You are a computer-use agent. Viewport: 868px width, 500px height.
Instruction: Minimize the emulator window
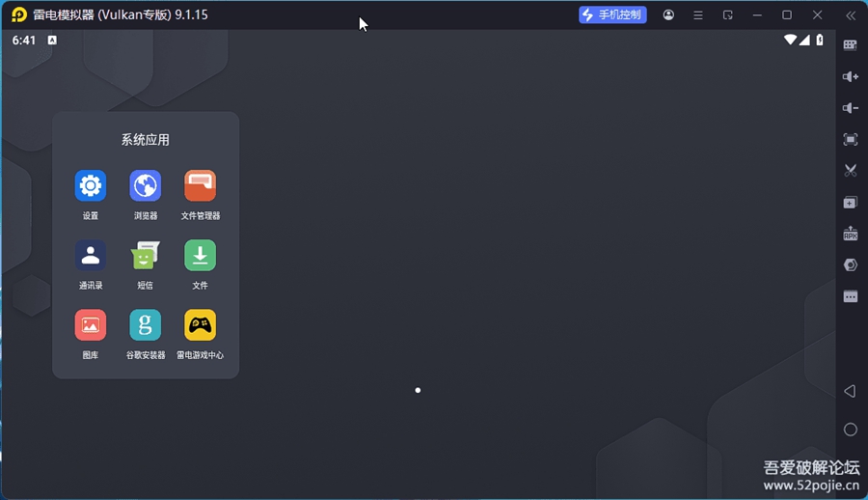click(x=757, y=15)
